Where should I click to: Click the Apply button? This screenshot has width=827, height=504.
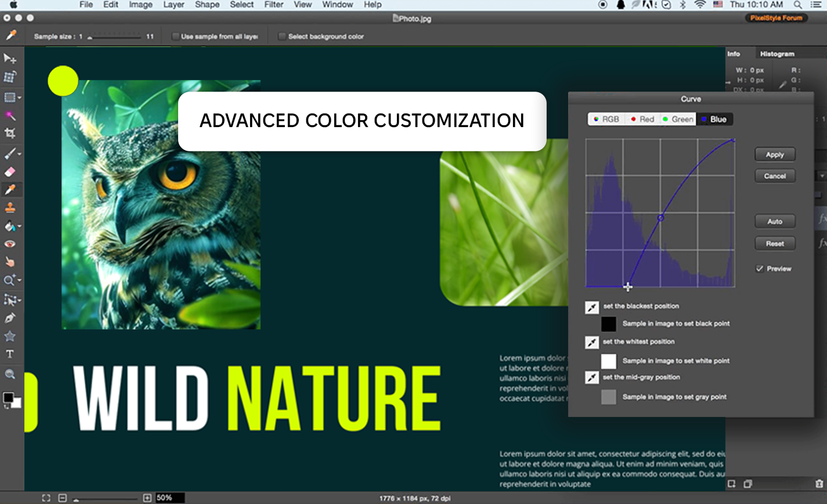[x=774, y=155]
